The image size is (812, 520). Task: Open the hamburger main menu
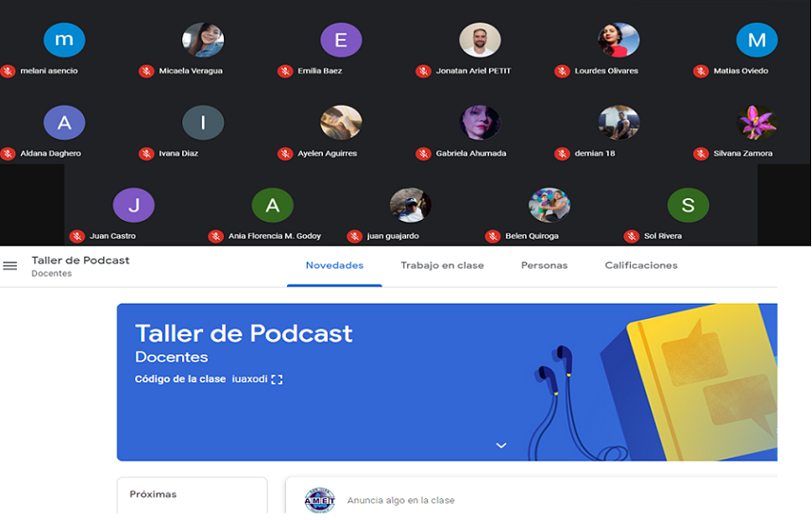click(10, 266)
